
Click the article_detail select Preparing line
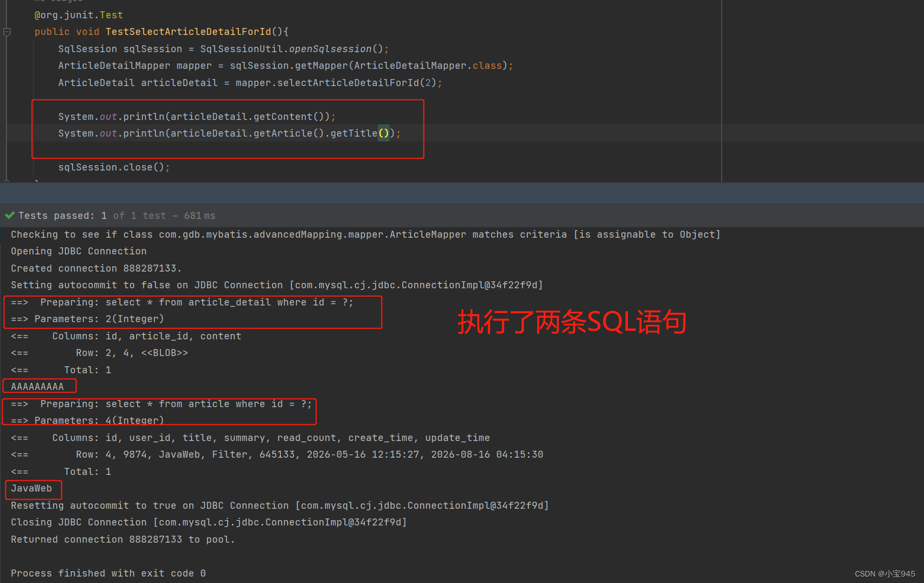pyautogui.click(x=182, y=302)
